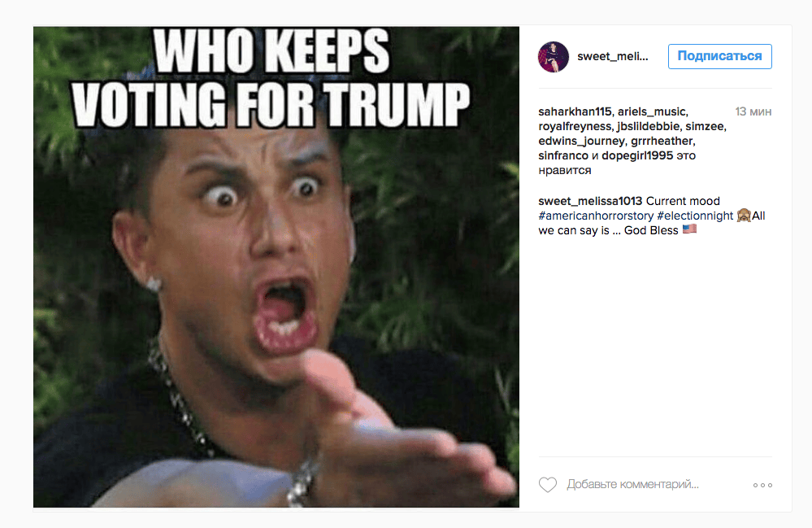This screenshot has height=528, width=812.
Task: Click the Подписаться follow button
Action: pyautogui.click(x=720, y=56)
